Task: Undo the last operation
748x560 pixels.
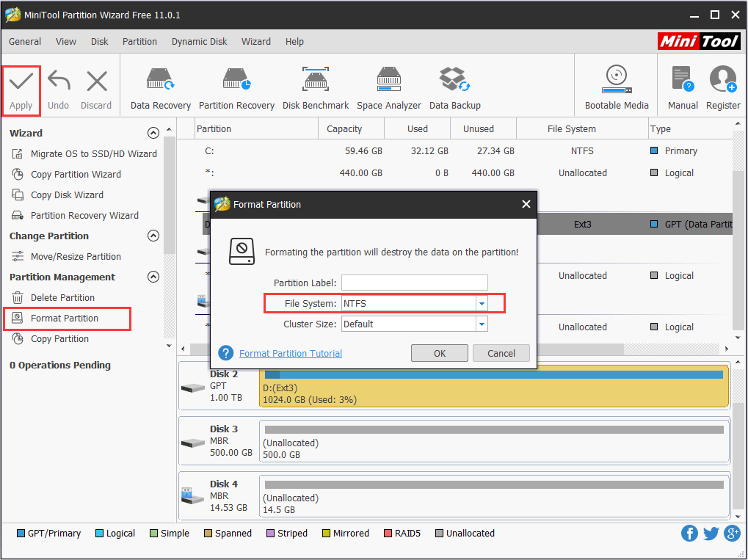Action: point(58,90)
